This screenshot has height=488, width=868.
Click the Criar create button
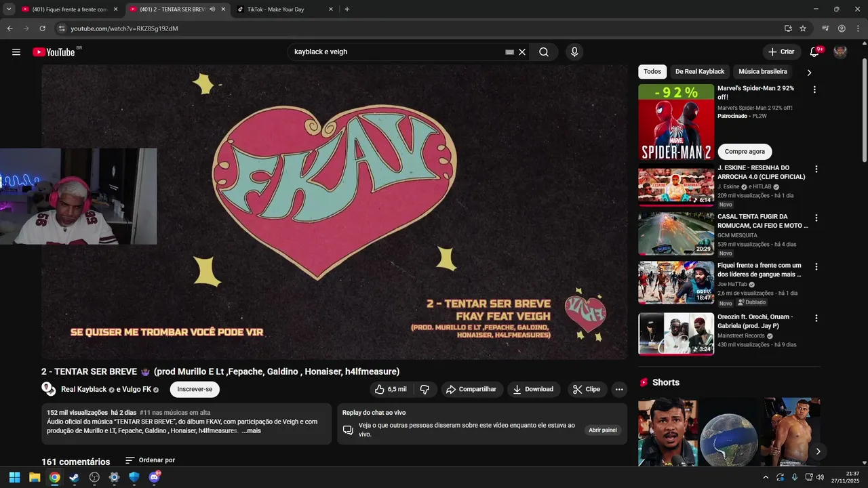(781, 52)
